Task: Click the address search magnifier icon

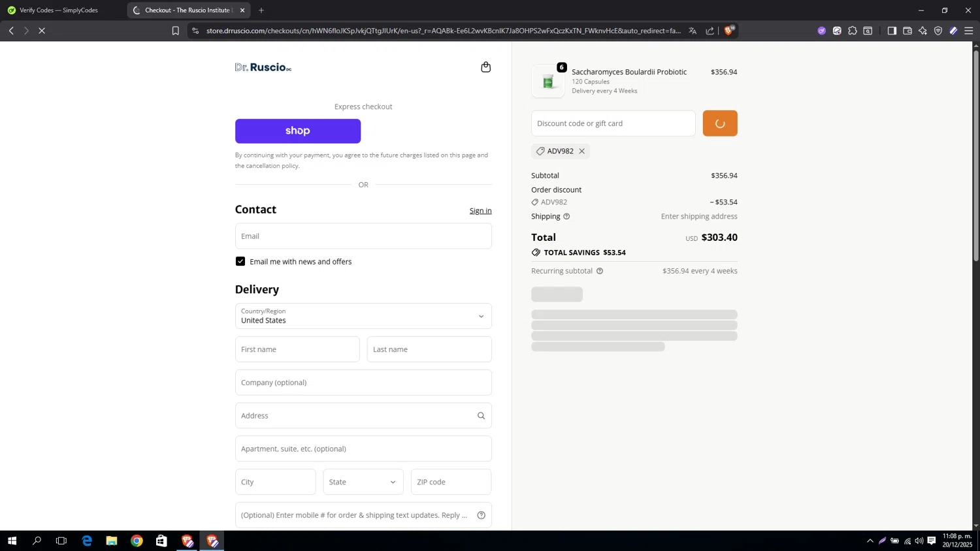Action: (481, 416)
